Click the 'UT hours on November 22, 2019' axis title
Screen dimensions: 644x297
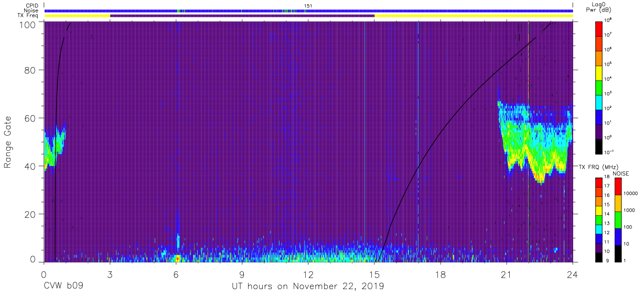(308, 287)
